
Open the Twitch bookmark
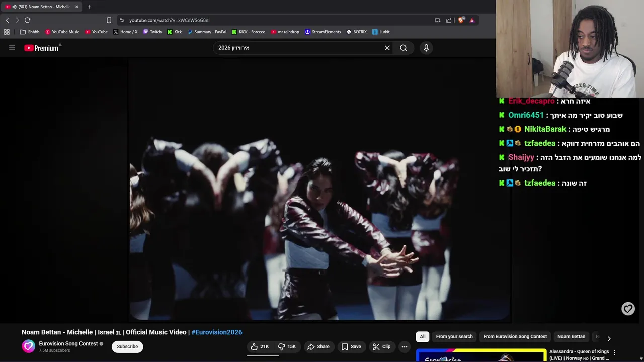click(x=152, y=32)
